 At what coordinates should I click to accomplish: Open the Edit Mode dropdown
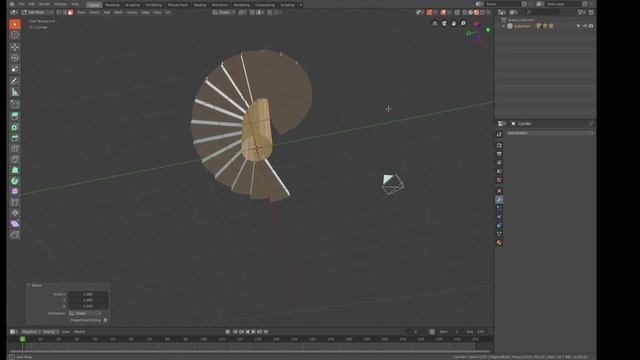click(x=38, y=12)
